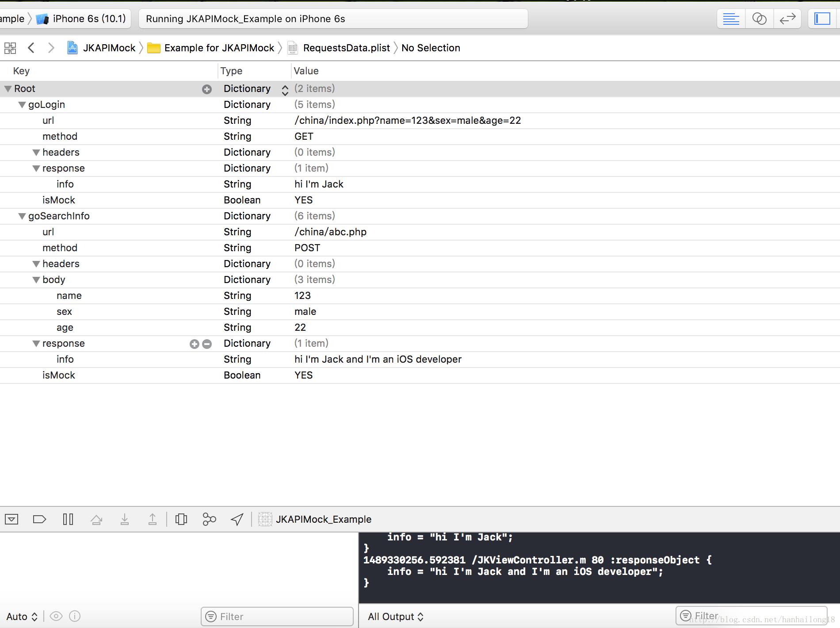Collapse the goLogin dictionary
The height and width of the screenshot is (628, 840).
click(22, 105)
